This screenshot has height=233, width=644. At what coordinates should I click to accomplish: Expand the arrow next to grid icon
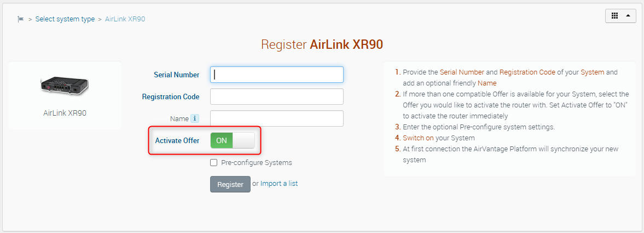click(x=628, y=16)
